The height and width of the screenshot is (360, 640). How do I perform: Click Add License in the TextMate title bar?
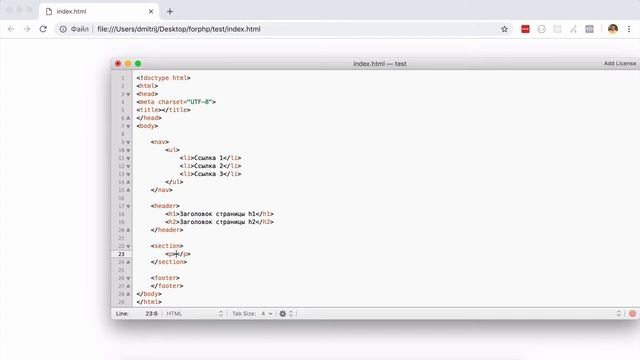(x=620, y=63)
